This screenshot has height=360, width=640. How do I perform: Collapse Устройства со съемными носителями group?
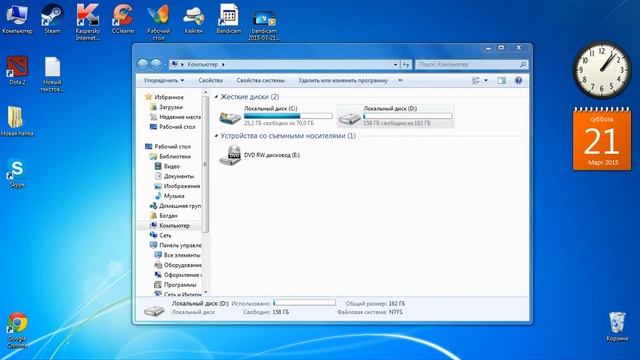pos(216,136)
